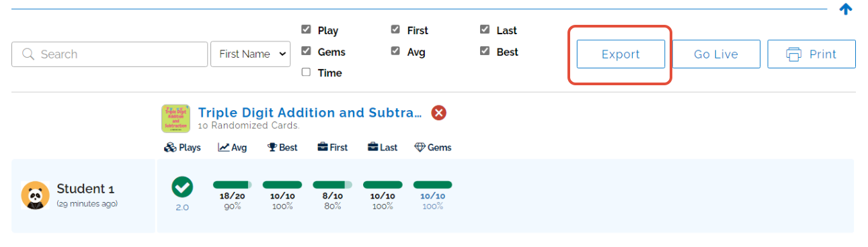Focus the Search input field

point(110,54)
